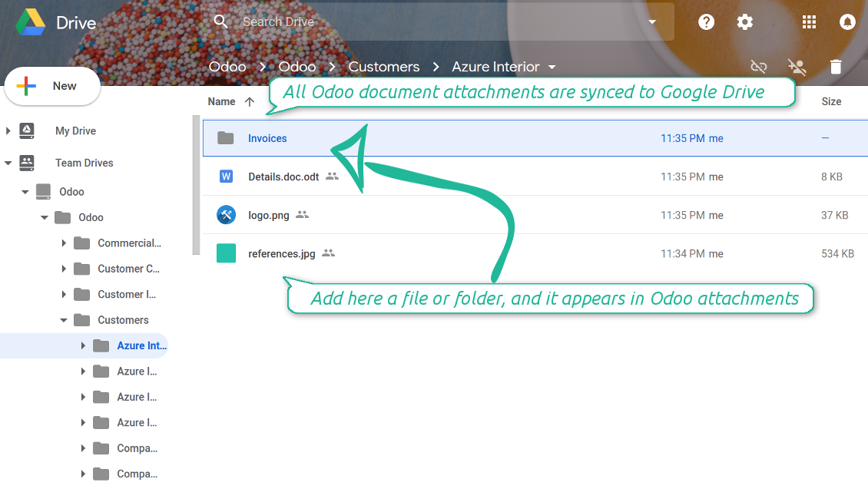Select My Drive in the sidebar
The image size is (868, 492).
tap(76, 131)
